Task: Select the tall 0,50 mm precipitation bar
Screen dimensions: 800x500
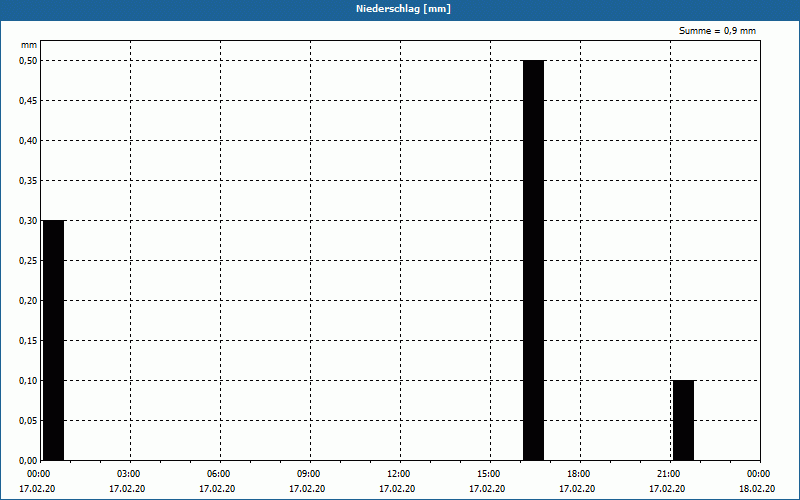Action: (534, 260)
